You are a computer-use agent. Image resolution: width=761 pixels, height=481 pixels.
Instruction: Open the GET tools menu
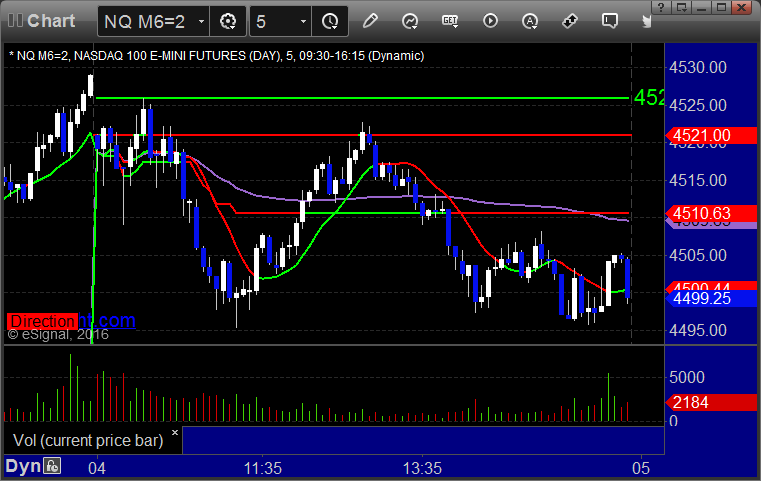coord(450,21)
